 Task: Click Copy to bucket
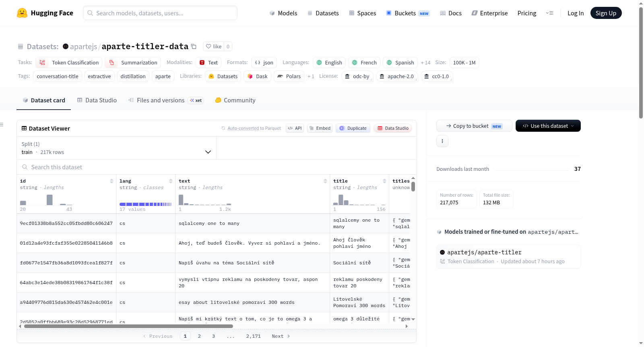(x=474, y=126)
